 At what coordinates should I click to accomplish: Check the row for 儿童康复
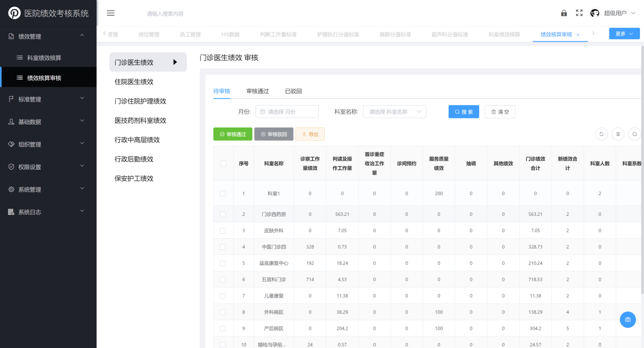(x=223, y=296)
